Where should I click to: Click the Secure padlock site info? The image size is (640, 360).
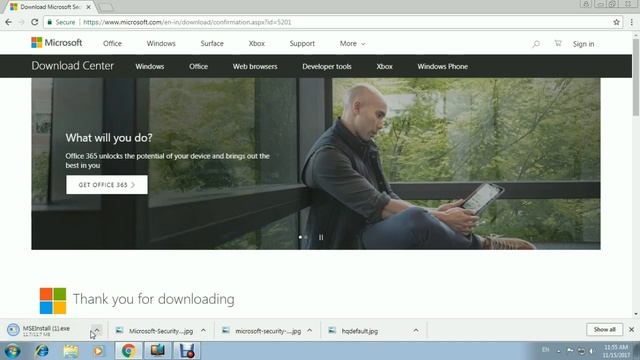tap(62, 22)
